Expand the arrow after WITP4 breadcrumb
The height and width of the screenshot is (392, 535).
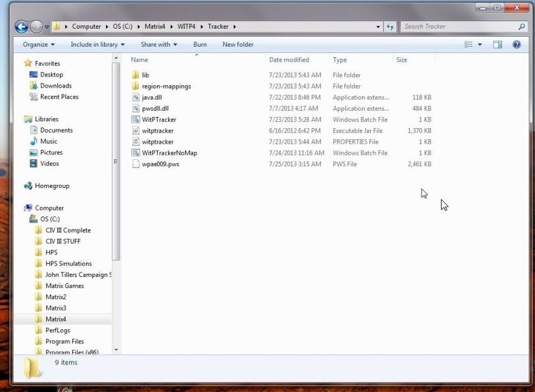pyautogui.click(x=201, y=27)
